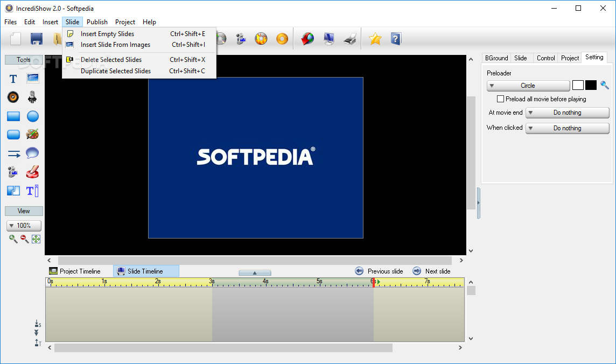Image resolution: width=616 pixels, height=364 pixels.
Task: Select the speech bubble callout tool
Action: coord(32,153)
